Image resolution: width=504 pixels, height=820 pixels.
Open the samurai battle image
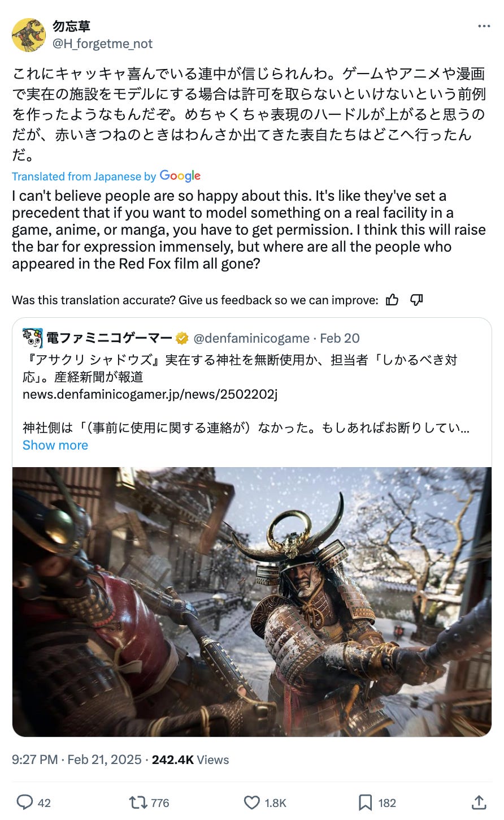click(252, 602)
